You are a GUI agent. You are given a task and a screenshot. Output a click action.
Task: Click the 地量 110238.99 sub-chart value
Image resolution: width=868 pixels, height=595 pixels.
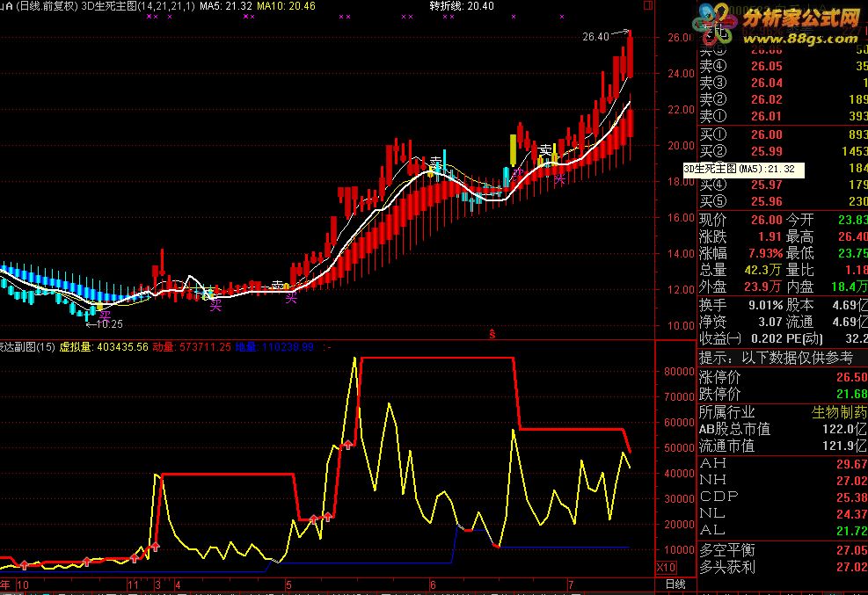274,346
